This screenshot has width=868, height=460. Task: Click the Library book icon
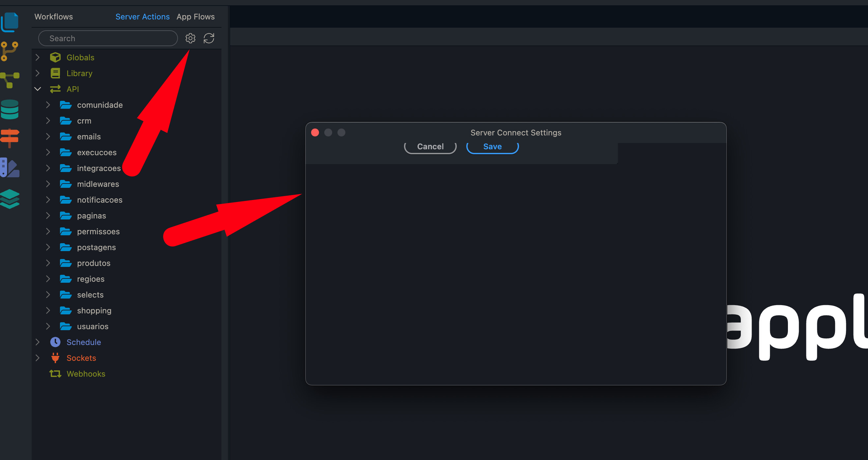(55, 73)
